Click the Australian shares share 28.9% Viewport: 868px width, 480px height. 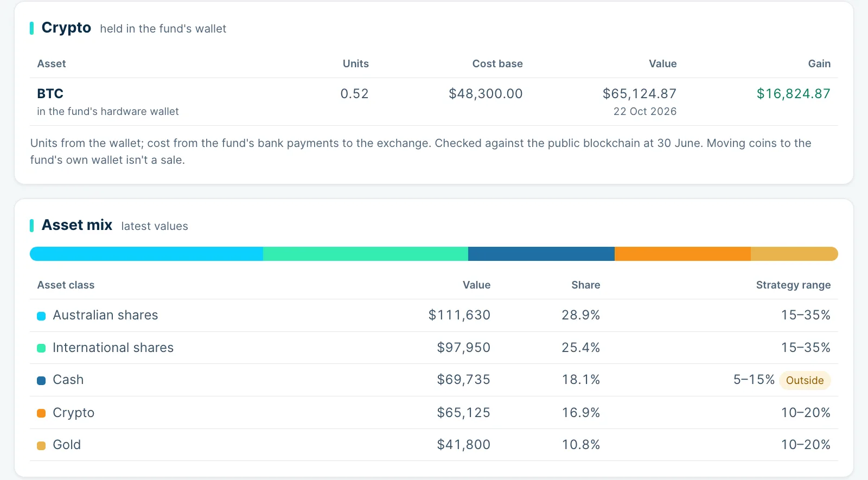581,315
